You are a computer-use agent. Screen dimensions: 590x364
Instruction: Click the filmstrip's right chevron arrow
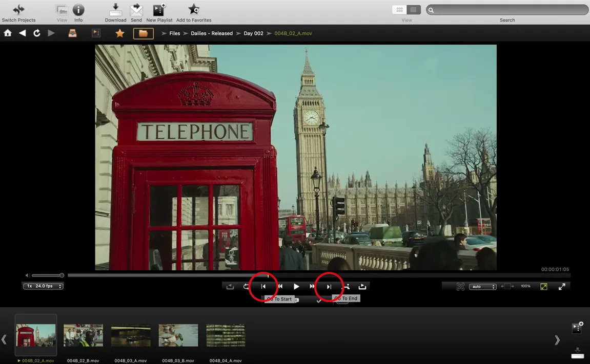pos(557,339)
